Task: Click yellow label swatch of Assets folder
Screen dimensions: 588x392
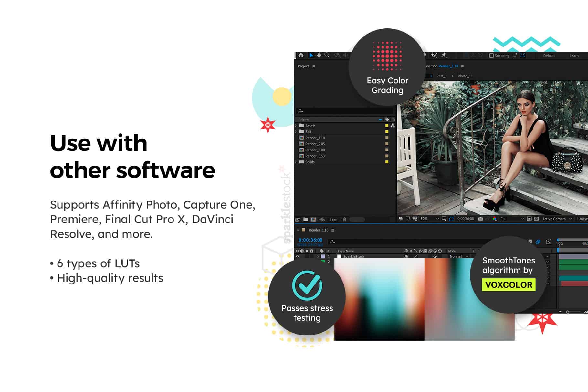Action: [x=387, y=126]
